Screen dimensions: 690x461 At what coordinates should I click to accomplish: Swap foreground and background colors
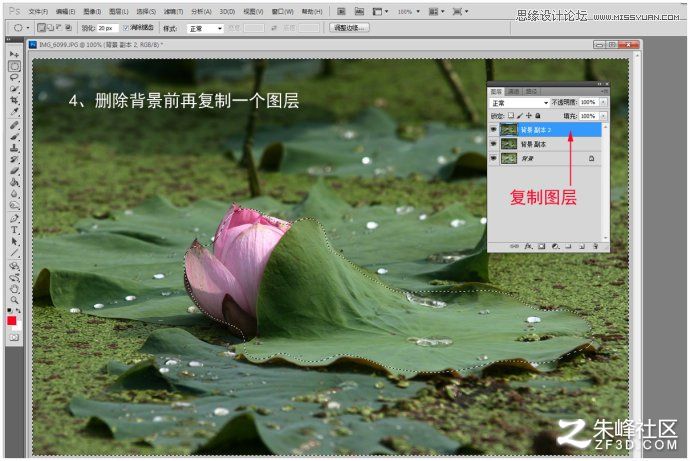pyautogui.click(x=18, y=311)
